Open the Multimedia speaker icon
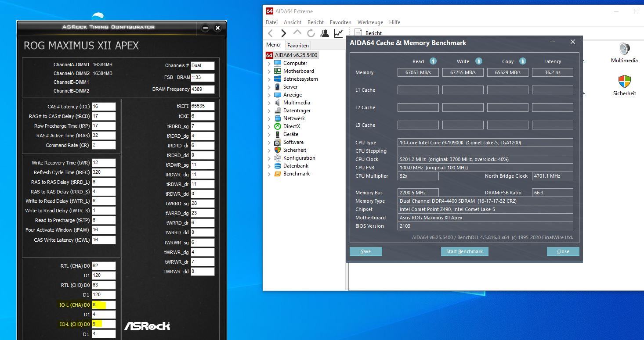644x340 pixels. [x=624, y=49]
